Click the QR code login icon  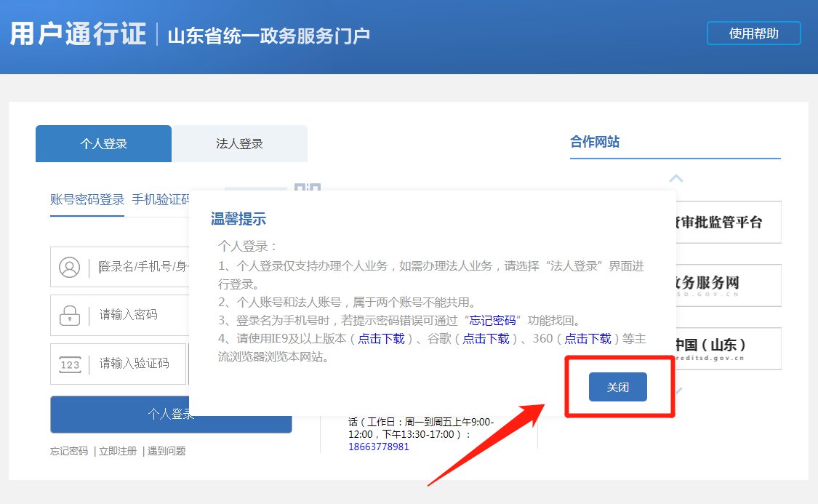click(x=308, y=187)
